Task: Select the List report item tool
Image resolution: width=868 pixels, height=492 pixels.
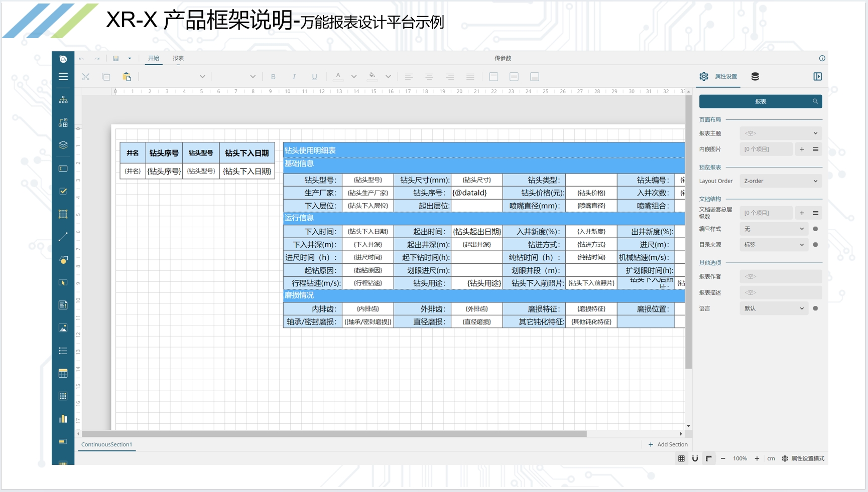Action: [x=63, y=351]
